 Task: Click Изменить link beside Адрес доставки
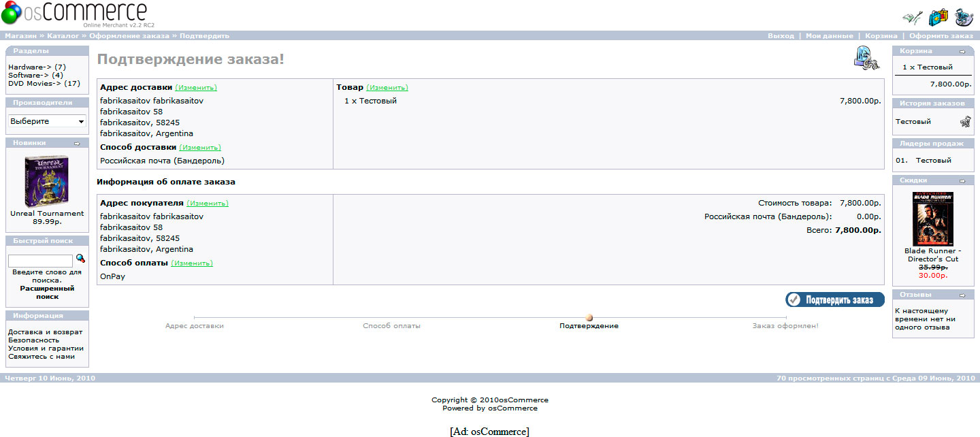tap(196, 88)
